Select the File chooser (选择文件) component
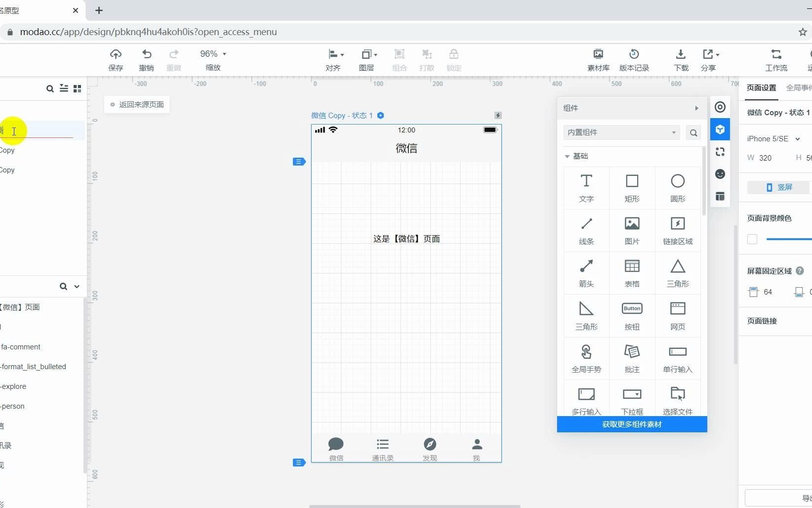The height and width of the screenshot is (508, 812). (678, 398)
